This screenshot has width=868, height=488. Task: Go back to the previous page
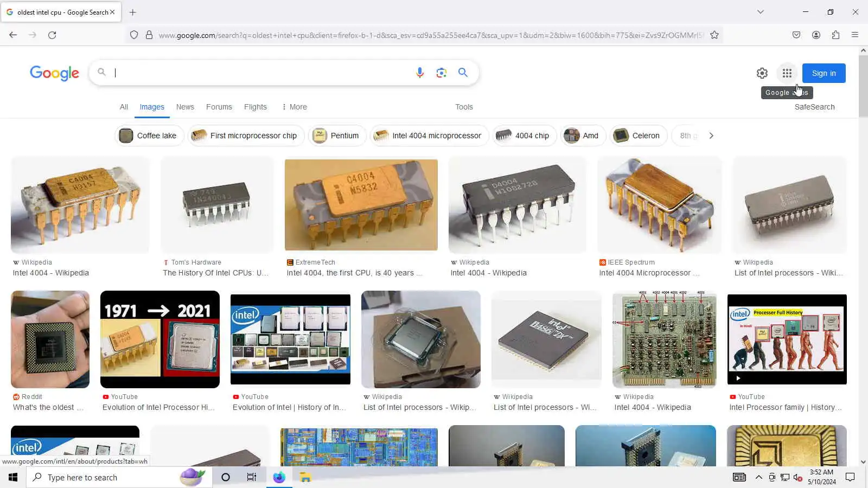(13, 35)
